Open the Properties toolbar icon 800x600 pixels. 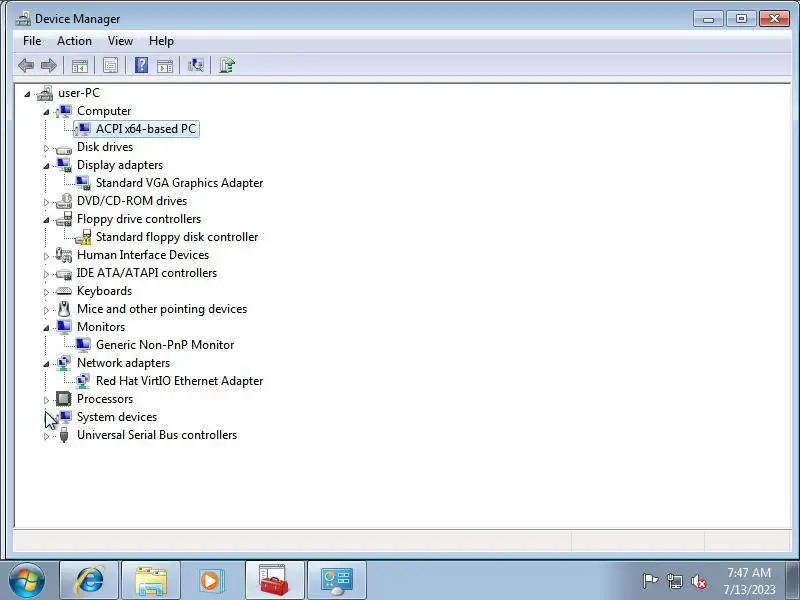(110, 65)
